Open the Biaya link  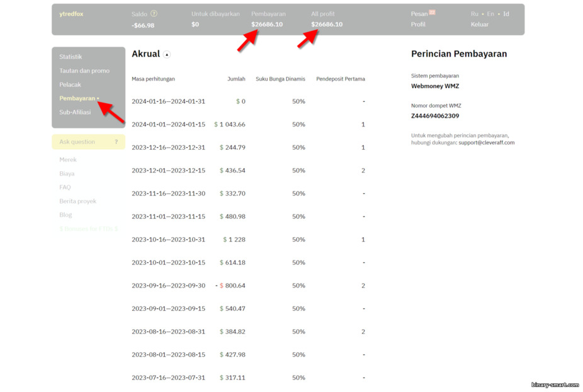point(67,174)
